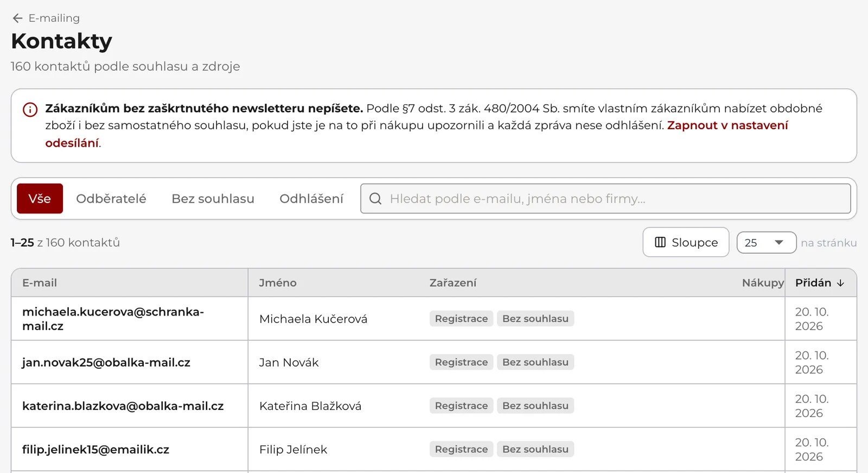Screen dimensions: 868x473
Task: Sort by the Jméno column header
Action: (x=278, y=283)
